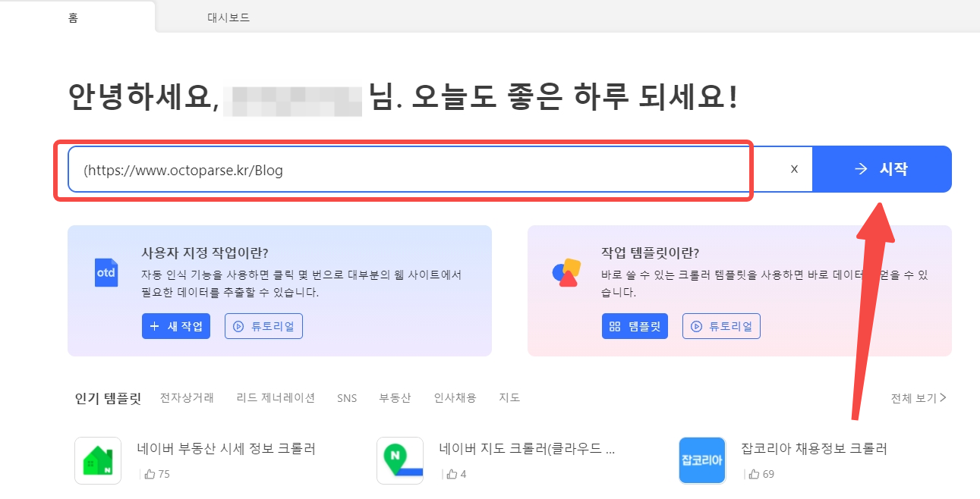Open 튜토리얼 for custom tasks
This screenshot has width=980, height=499.
[263, 326]
